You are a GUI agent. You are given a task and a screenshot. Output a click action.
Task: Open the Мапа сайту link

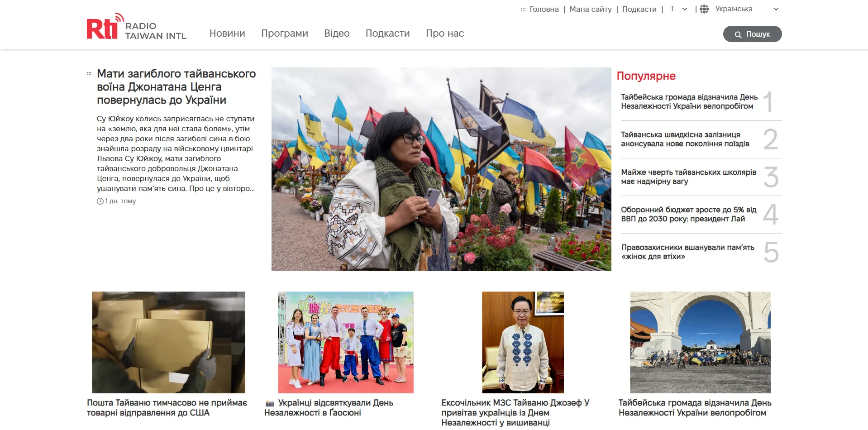[x=590, y=9]
